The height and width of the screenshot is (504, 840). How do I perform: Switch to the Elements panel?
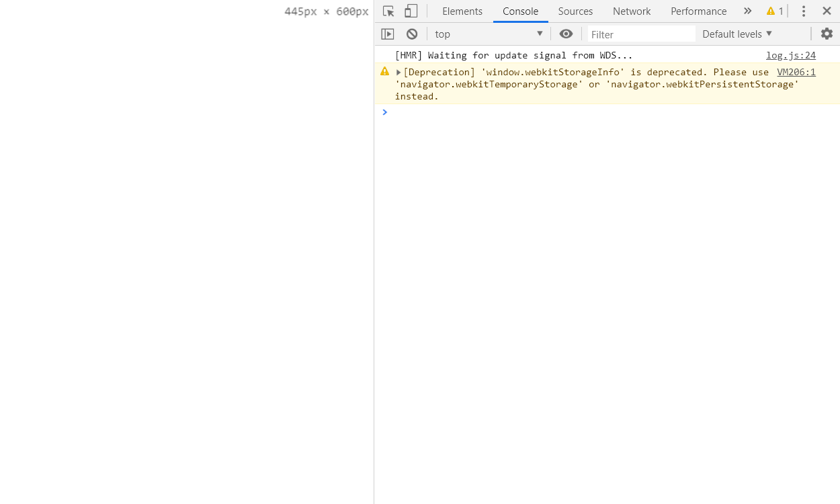(462, 11)
